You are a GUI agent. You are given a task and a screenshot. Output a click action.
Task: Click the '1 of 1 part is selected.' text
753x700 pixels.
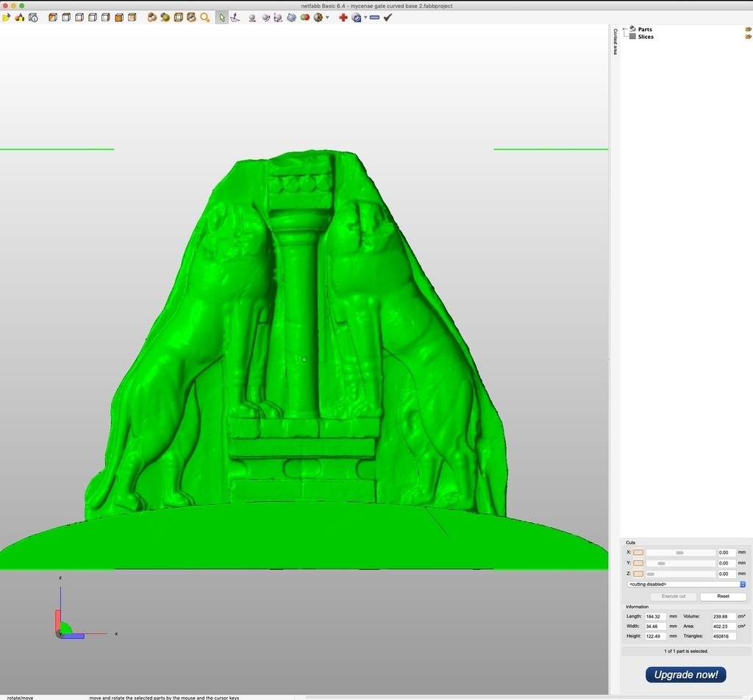pyautogui.click(x=686, y=651)
